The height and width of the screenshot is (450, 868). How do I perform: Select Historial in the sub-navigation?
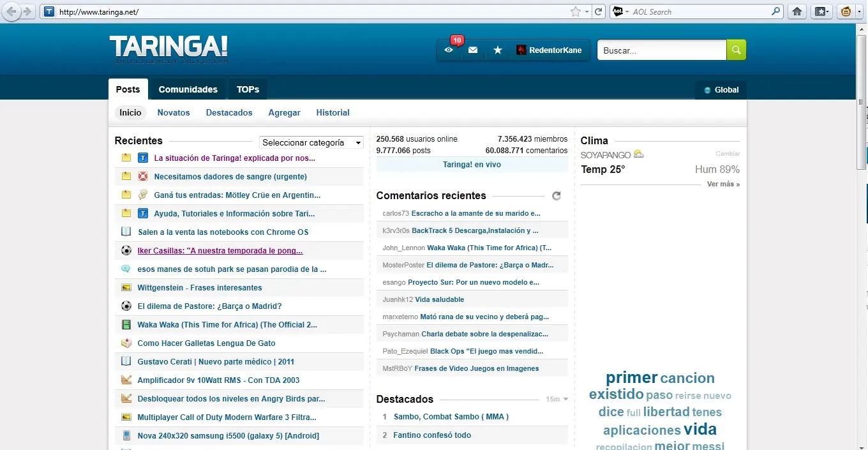[x=333, y=112]
